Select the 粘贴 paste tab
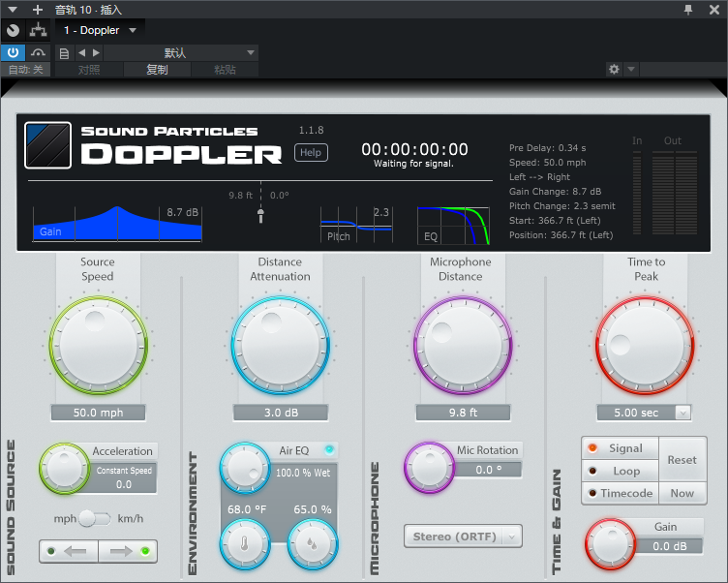728x583 pixels. point(225,70)
